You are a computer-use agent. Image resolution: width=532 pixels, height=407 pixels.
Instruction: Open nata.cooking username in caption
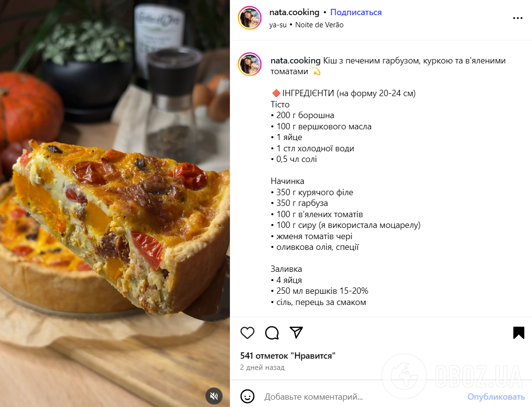295,61
